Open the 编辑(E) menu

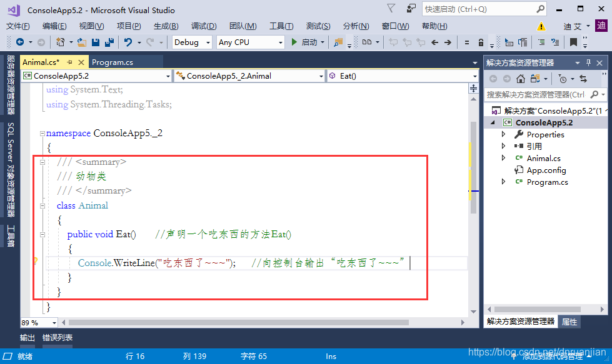[54, 26]
